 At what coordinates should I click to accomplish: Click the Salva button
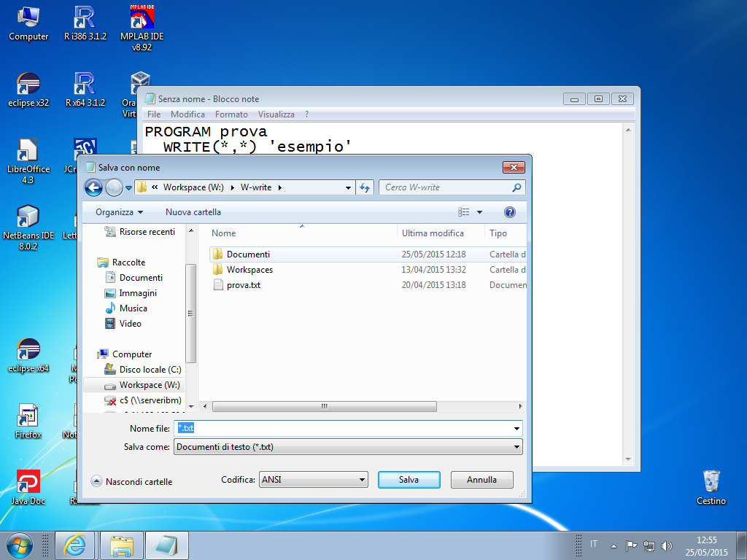[x=409, y=480]
